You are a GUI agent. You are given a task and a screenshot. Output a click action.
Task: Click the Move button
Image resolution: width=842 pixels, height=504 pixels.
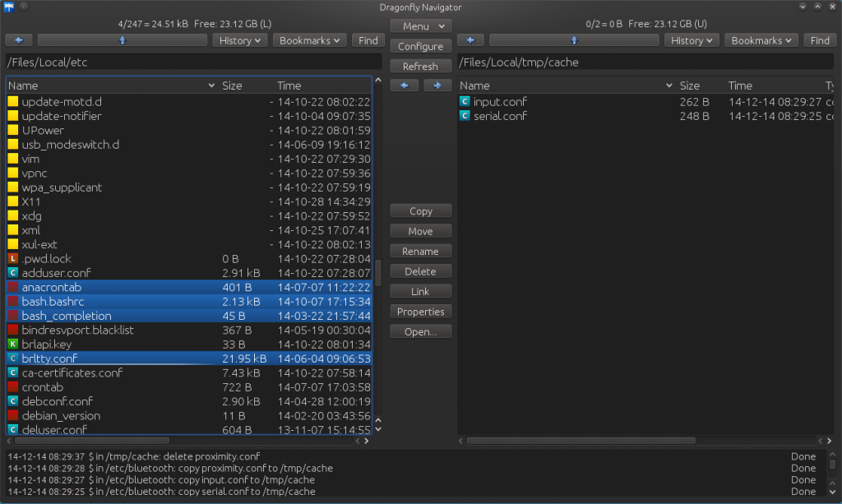pyautogui.click(x=421, y=231)
